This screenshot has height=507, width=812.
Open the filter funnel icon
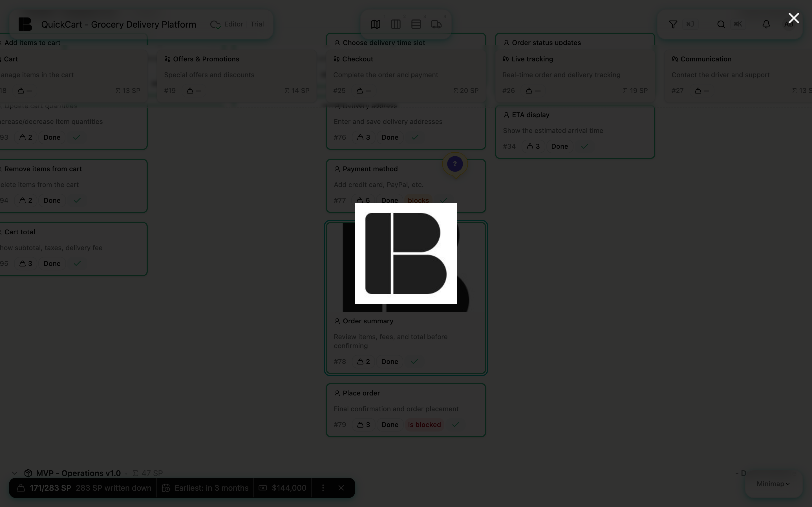(673, 24)
